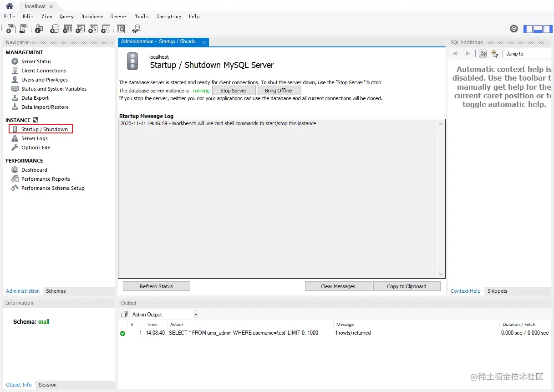Go forward in context help history
This screenshot has width=554, height=392.
468,54
